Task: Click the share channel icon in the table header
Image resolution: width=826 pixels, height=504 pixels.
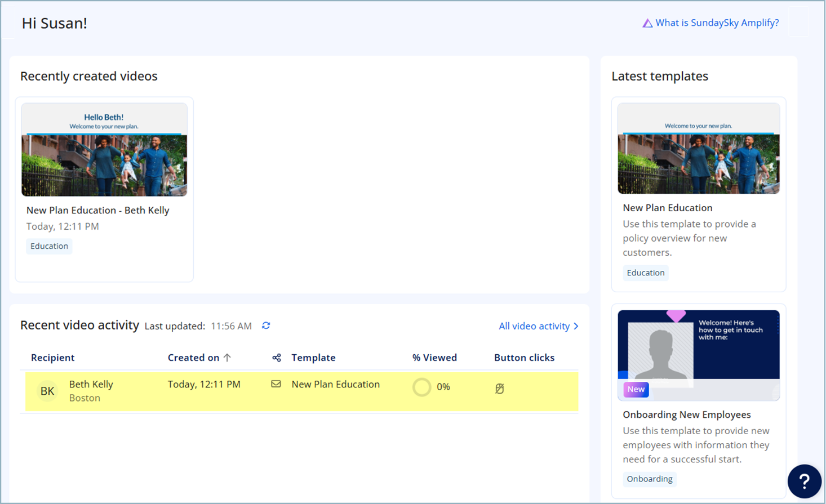Action: click(276, 357)
